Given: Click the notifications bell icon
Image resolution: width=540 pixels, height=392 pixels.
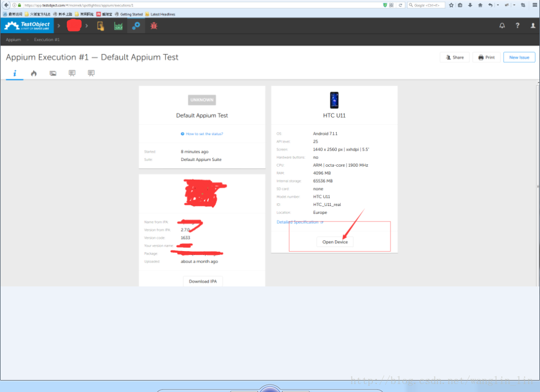Looking at the screenshot, I should click(x=502, y=26).
